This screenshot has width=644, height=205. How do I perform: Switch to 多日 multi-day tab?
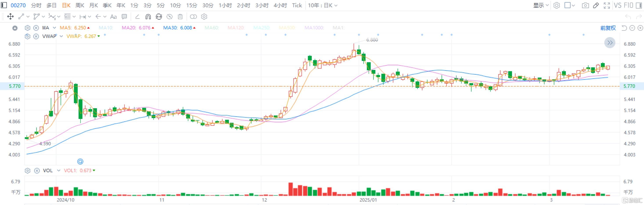[x=52, y=5]
